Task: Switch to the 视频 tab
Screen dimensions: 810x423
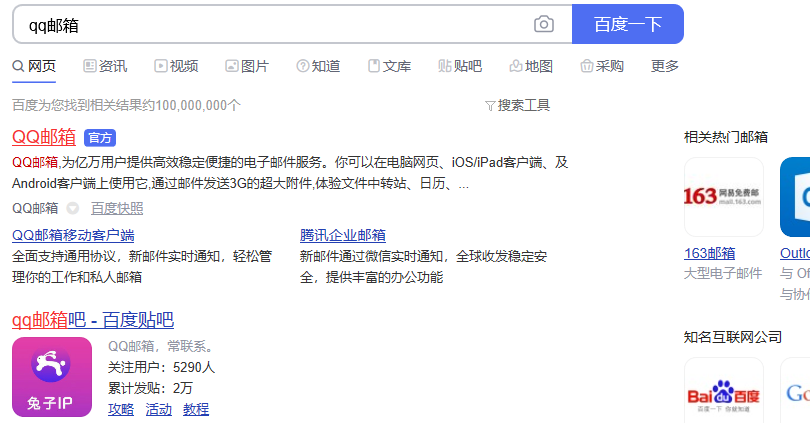Action: tap(176, 66)
